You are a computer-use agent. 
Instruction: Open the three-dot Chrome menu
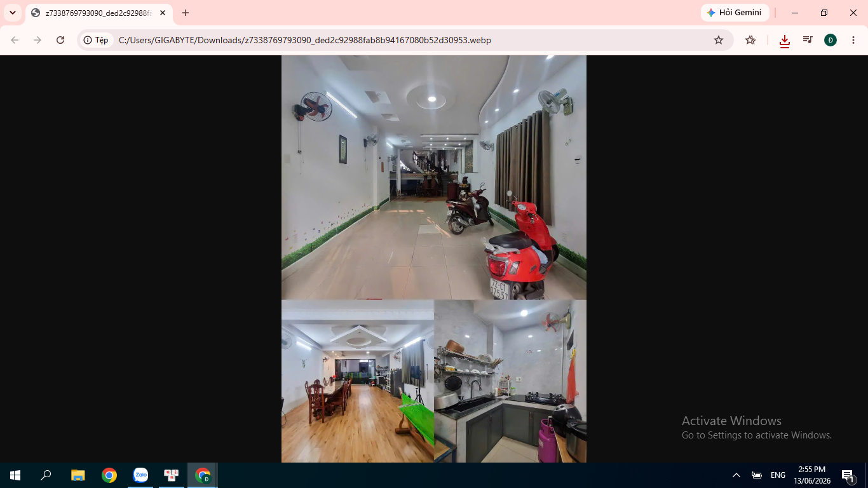[x=853, y=40]
